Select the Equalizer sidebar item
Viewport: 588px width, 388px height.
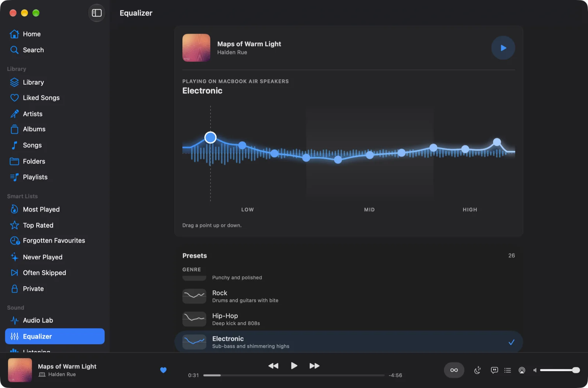55,336
